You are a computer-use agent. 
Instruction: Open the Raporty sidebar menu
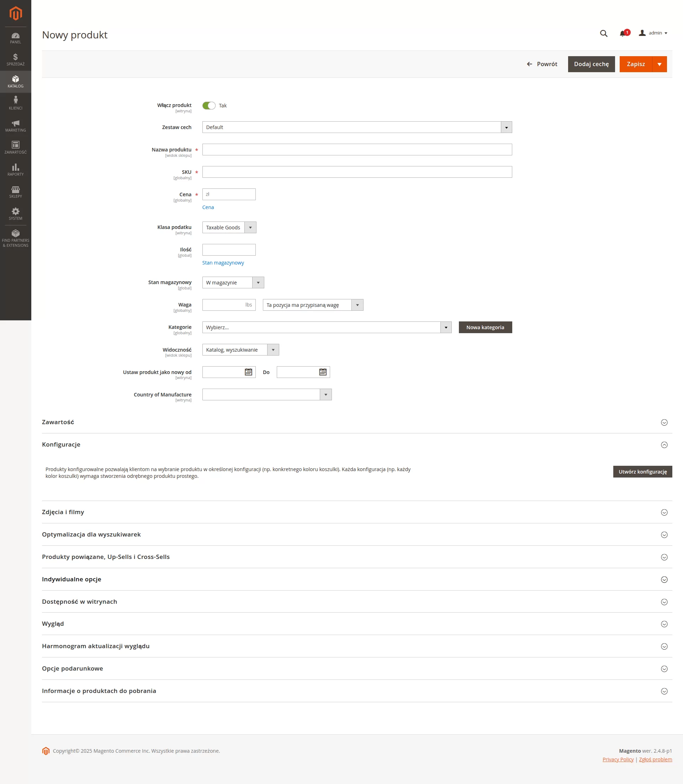pyautogui.click(x=16, y=170)
